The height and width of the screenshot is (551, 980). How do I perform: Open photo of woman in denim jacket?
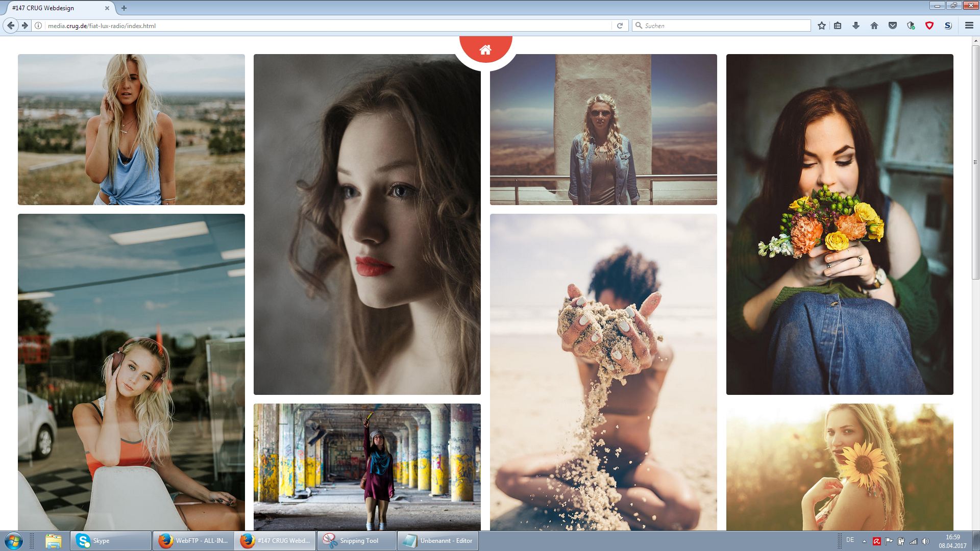pos(603,130)
